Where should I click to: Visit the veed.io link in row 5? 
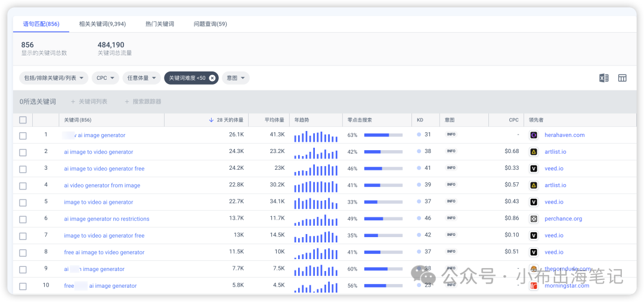[553, 202]
